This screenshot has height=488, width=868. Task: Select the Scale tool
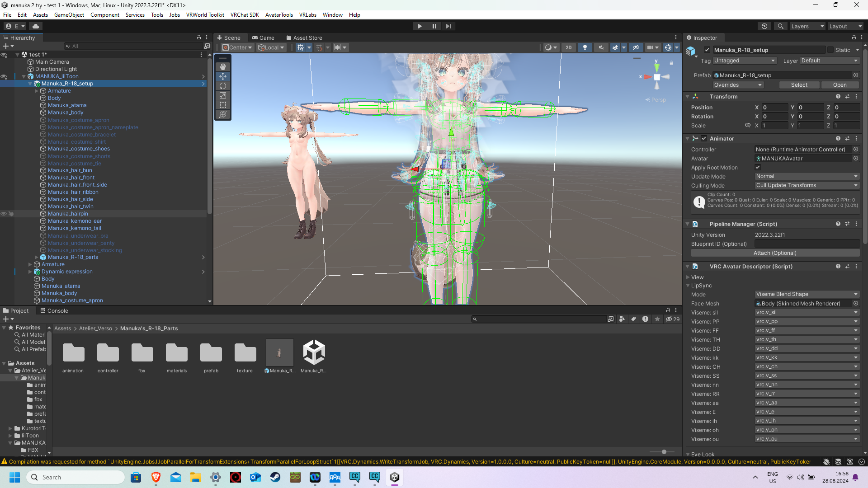tap(223, 95)
